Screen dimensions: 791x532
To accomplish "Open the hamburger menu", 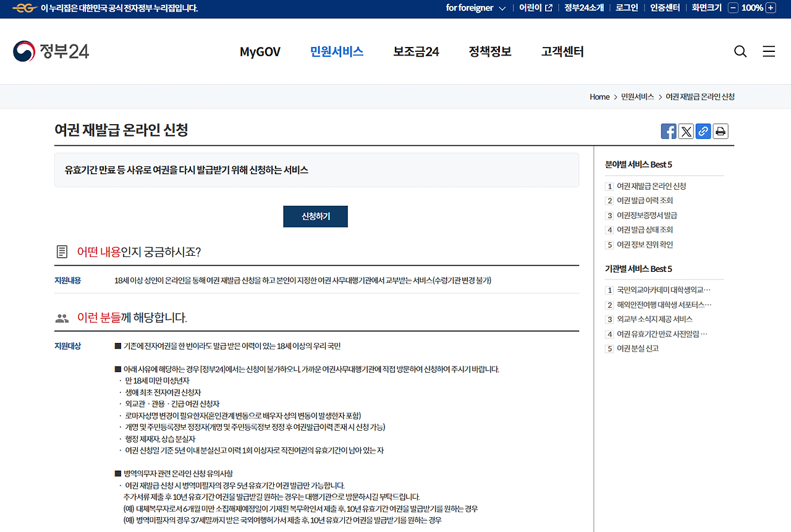I will [768, 51].
